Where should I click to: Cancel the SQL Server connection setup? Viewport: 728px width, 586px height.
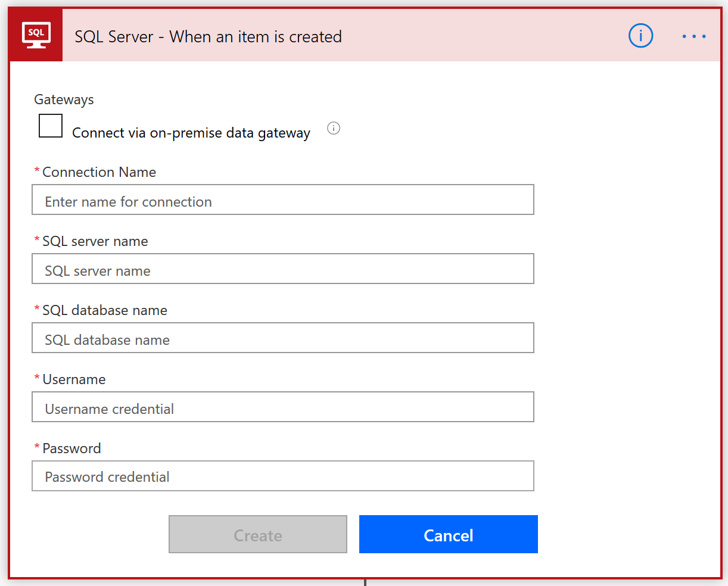(x=449, y=534)
